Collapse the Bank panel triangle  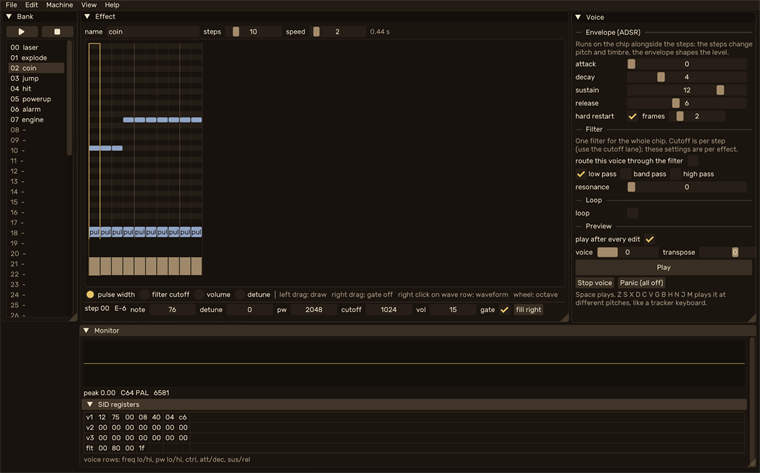[x=9, y=16]
